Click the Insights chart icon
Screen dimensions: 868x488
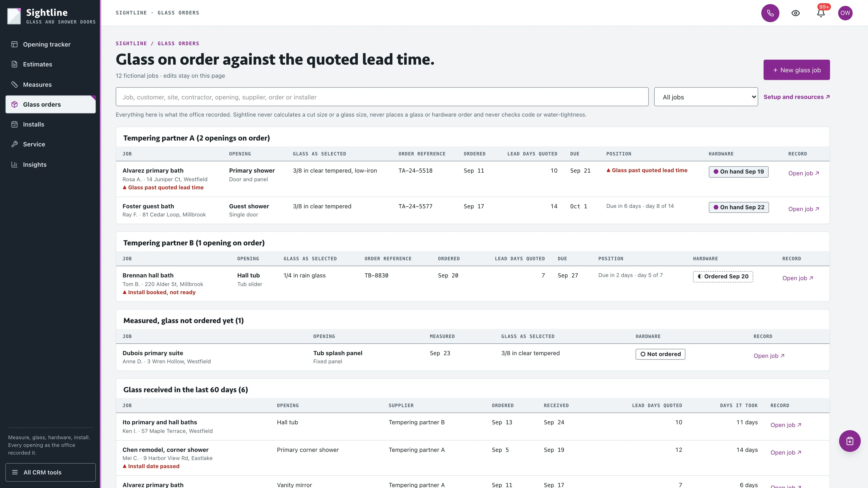(14, 164)
